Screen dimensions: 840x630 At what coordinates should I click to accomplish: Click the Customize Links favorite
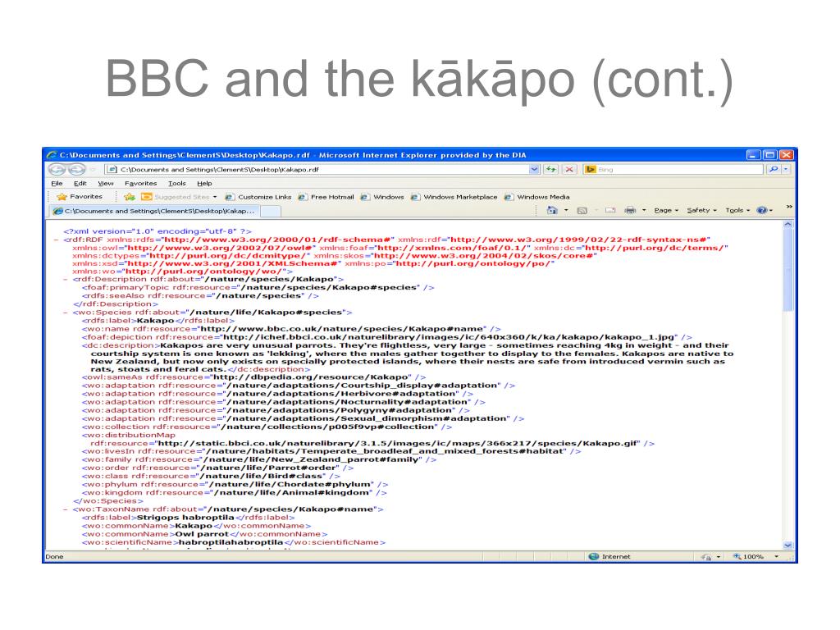pos(258,197)
